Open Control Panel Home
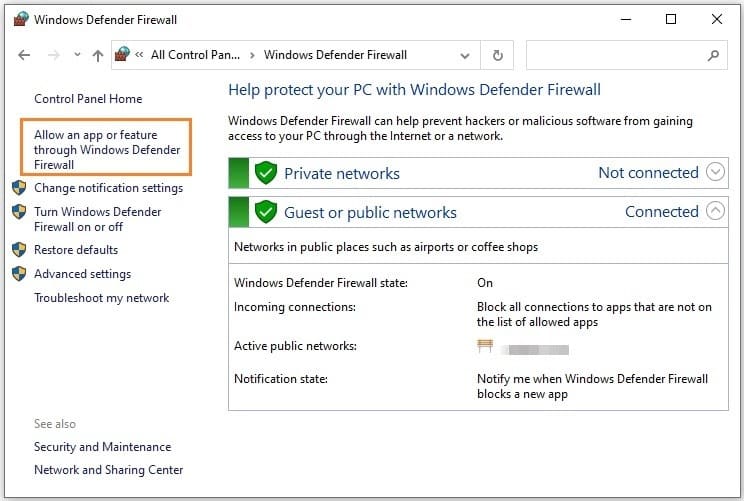 tap(88, 99)
